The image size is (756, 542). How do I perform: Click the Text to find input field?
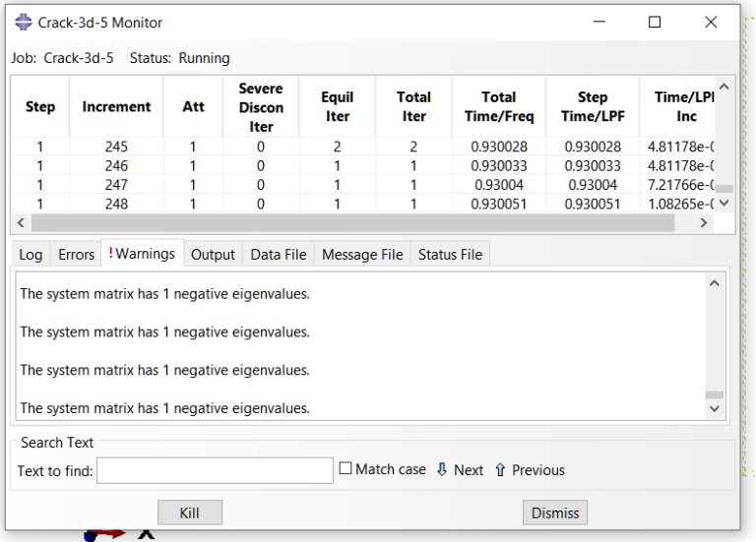pos(215,470)
